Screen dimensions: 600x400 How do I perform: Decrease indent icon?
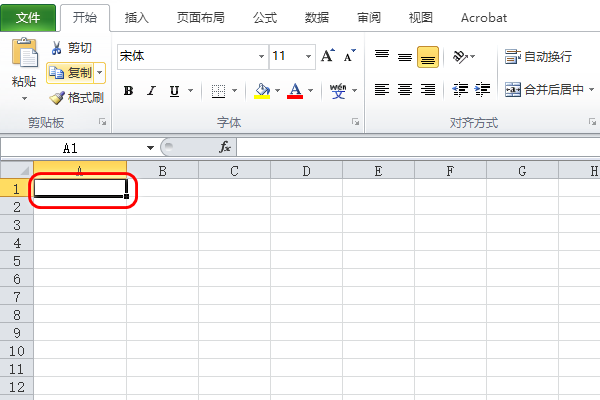(x=460, y=90)
